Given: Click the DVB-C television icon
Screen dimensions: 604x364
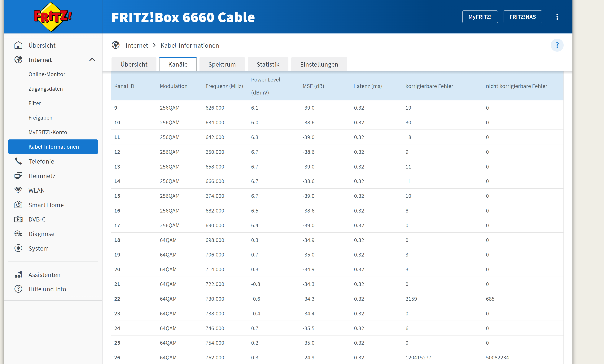Looking at the screenshot, I should [18, 219].
